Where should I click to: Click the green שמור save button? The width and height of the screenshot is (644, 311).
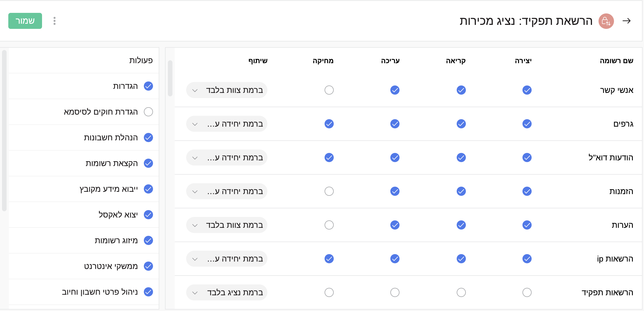click(x=25, y=21)
